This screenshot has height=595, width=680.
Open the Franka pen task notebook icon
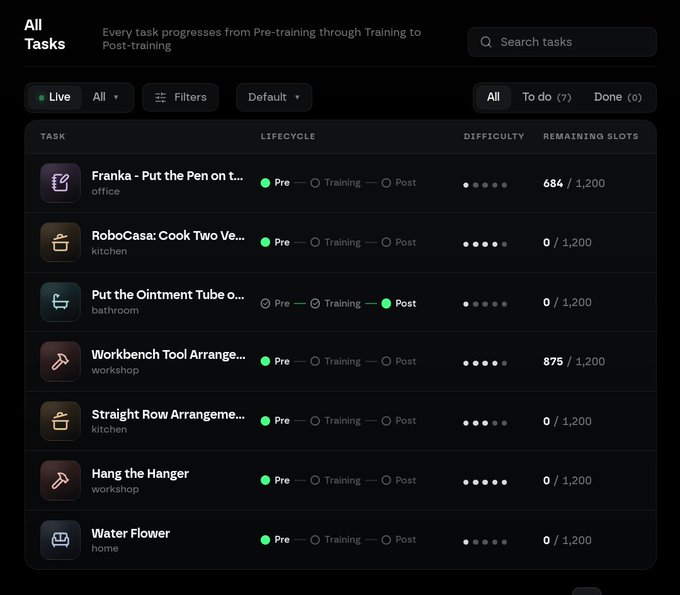[x=60, y=183]
